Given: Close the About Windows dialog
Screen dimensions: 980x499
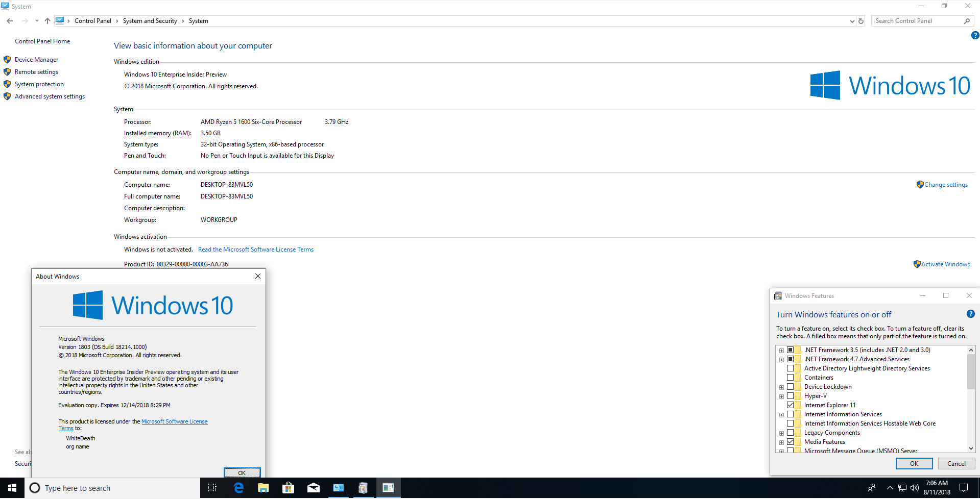Looking at the screenshot, I should click(x=258, y=276).
